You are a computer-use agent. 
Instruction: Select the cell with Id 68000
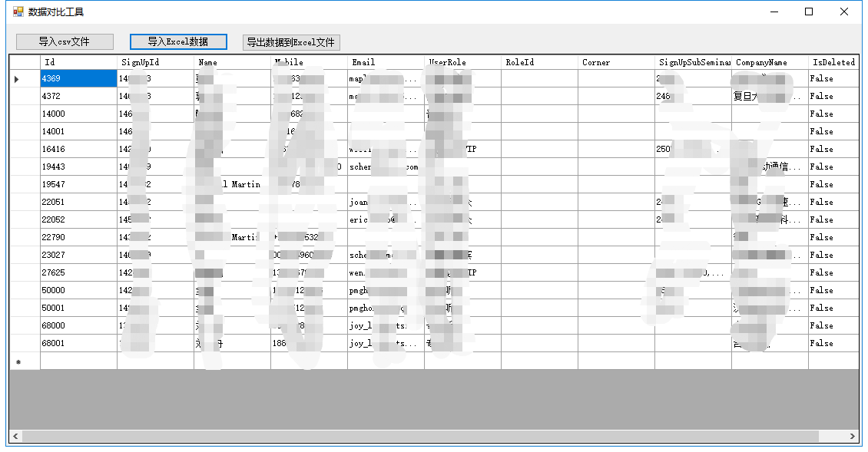click(78, 326)
